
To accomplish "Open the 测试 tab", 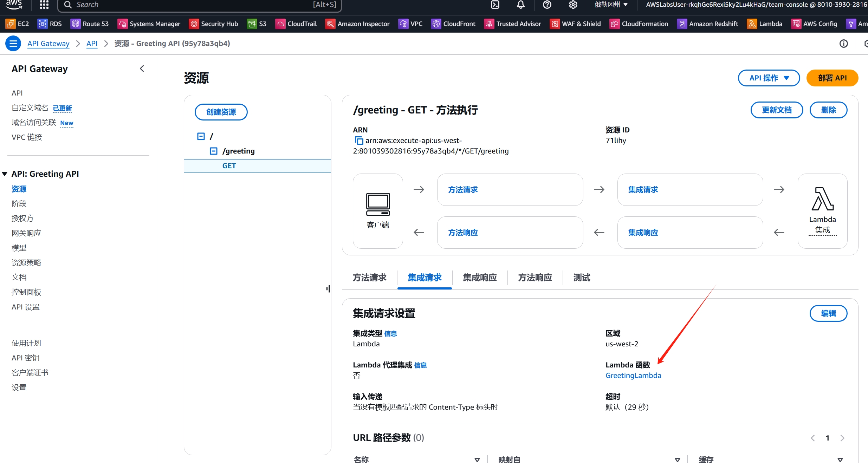I will tap(582, 278).
